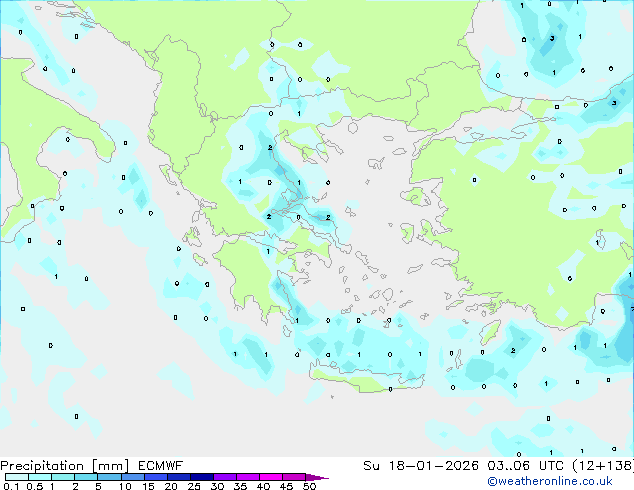
Task: Click the 30–35 mm purple legend swatch
Action: [224, 477]
